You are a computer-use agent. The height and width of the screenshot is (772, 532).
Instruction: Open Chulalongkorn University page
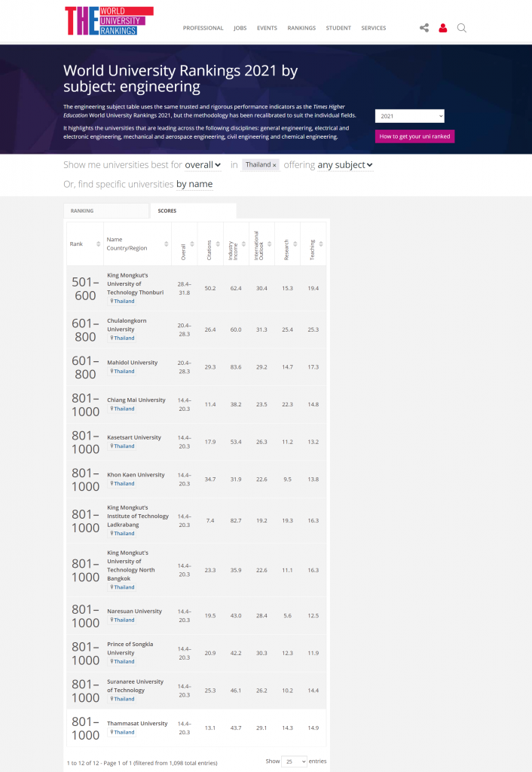click(x=127, y=325)
